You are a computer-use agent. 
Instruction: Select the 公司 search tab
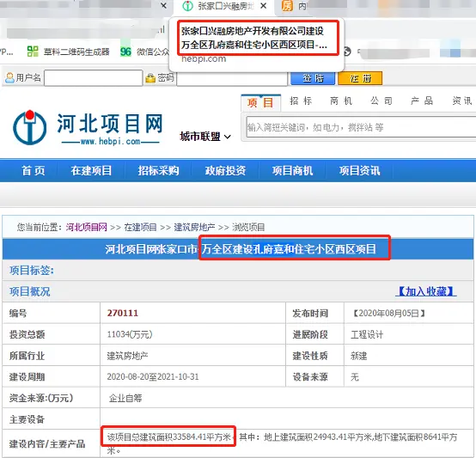click(x=381, y=101)
